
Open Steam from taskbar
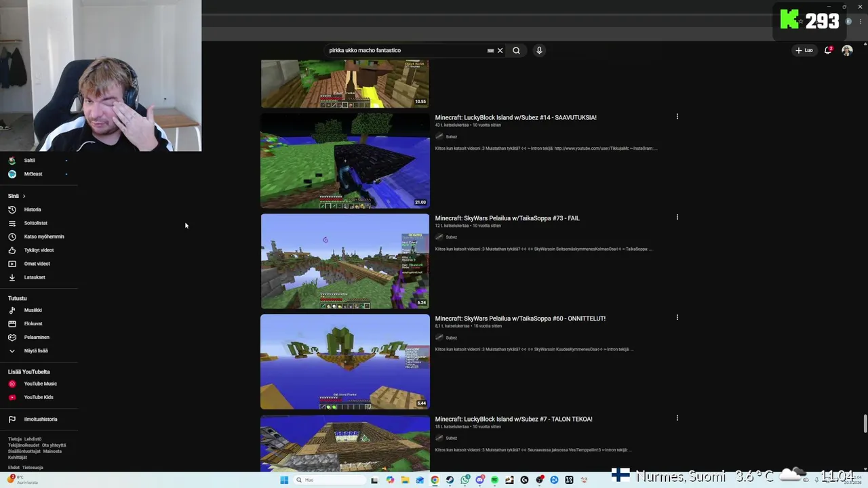pos(450,480)
